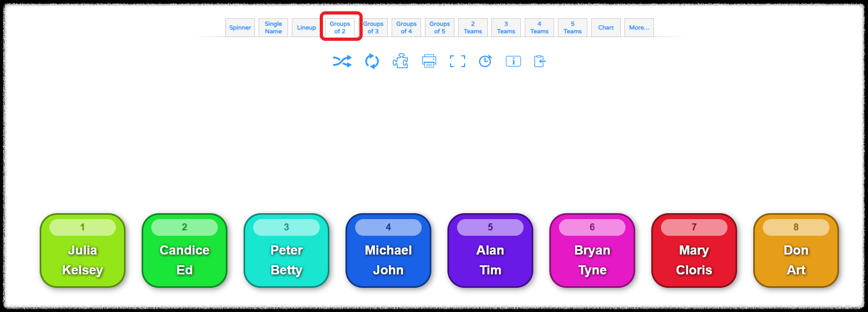
Task: Select the red group 7 card
Action: (694, 250)
